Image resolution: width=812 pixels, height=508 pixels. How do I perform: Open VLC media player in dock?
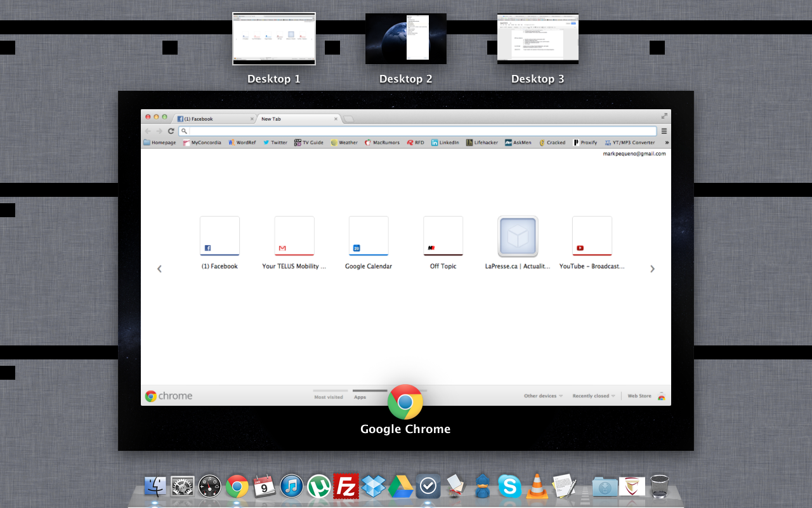coord(537,486)
